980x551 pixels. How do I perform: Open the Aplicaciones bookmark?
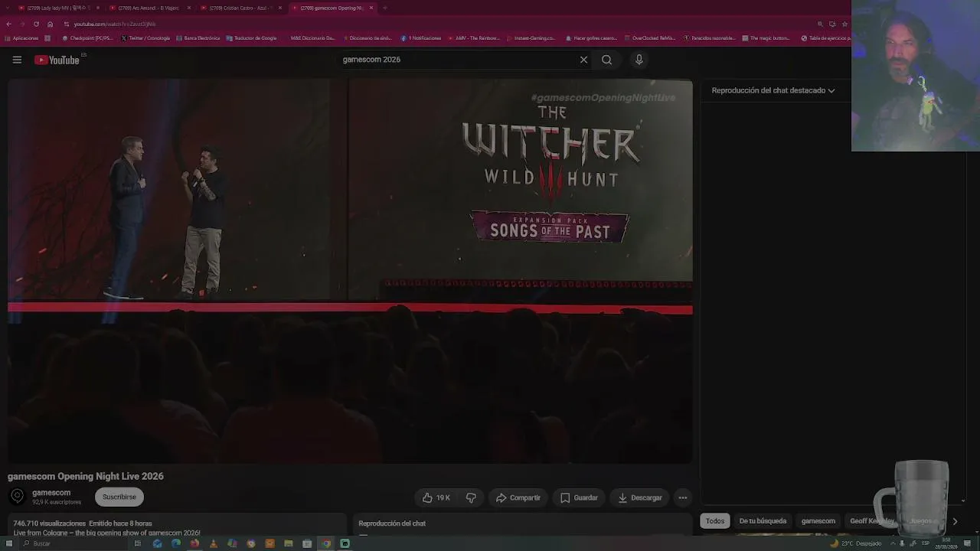pos(21,37)
